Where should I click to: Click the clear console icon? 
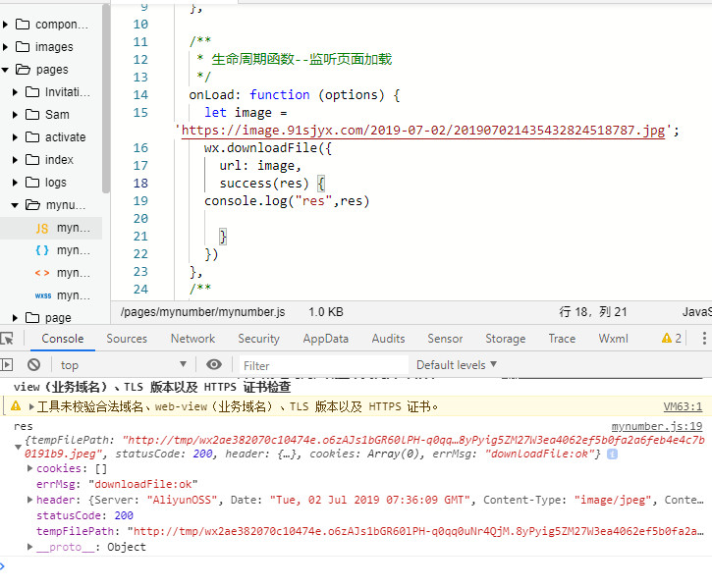pos(33,364)
